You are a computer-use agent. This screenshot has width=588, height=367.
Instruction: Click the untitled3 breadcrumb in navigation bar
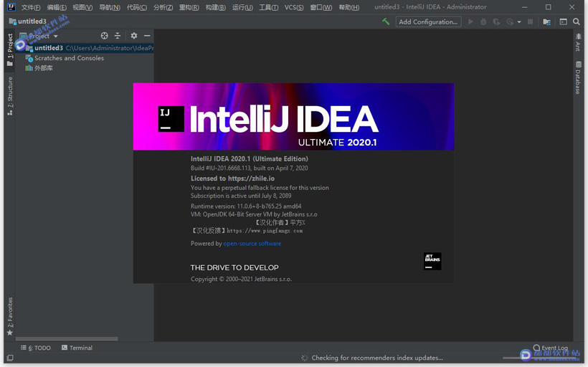(x=28, y=22)
